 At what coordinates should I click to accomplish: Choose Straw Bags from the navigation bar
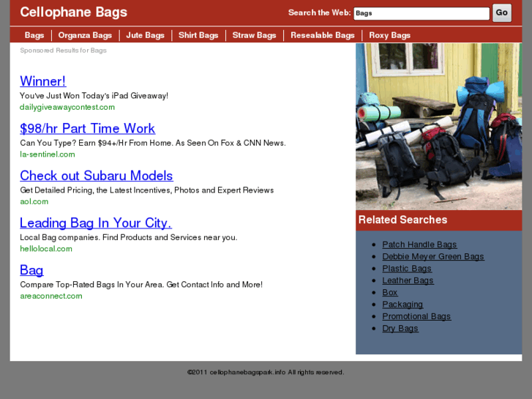(254, 35)
